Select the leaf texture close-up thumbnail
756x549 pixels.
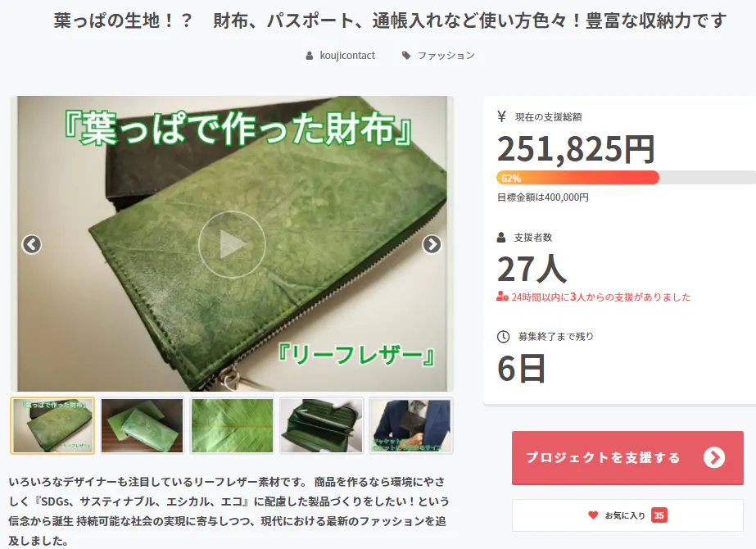(232, 425)
